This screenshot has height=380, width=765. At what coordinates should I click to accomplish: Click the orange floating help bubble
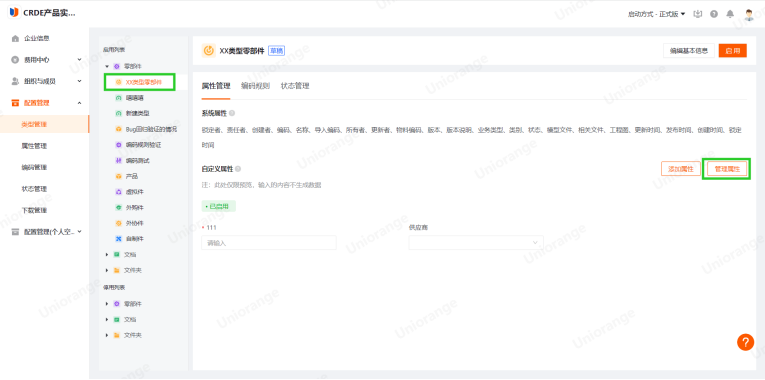pyautogui.click(x=745, y=341)
